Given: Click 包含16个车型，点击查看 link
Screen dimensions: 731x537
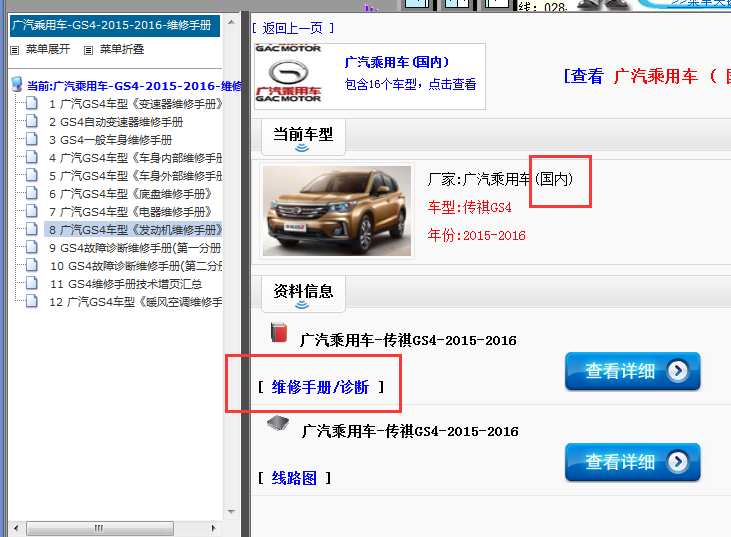Looking at the screenshot, I should click(x=410, y=84).
